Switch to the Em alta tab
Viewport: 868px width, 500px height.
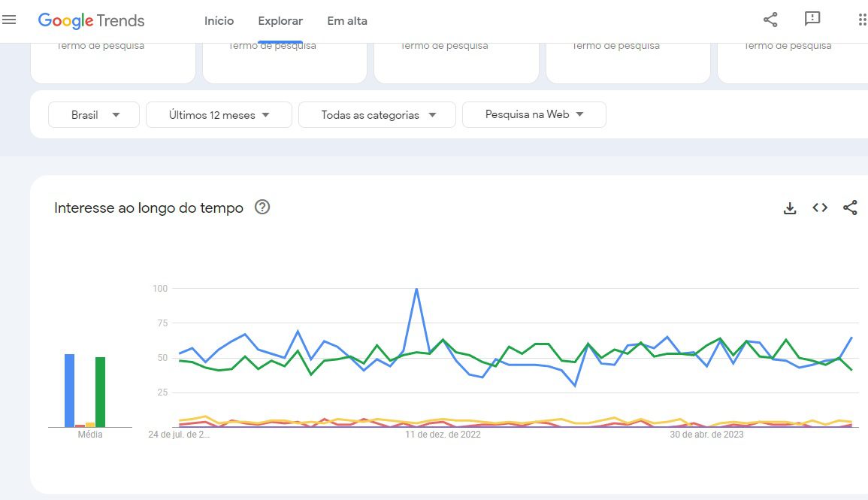tap(347, 21)
